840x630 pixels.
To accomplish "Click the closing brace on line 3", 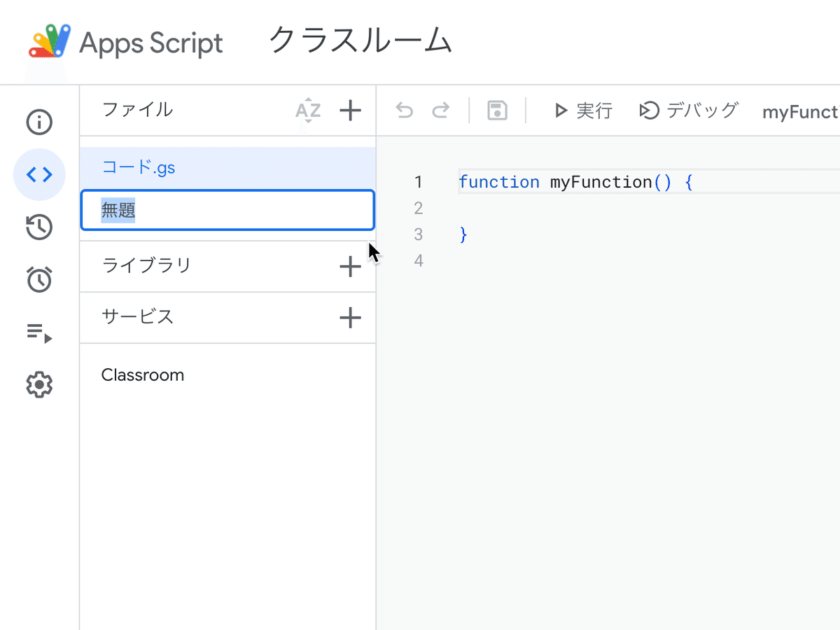I will point(463,234).
